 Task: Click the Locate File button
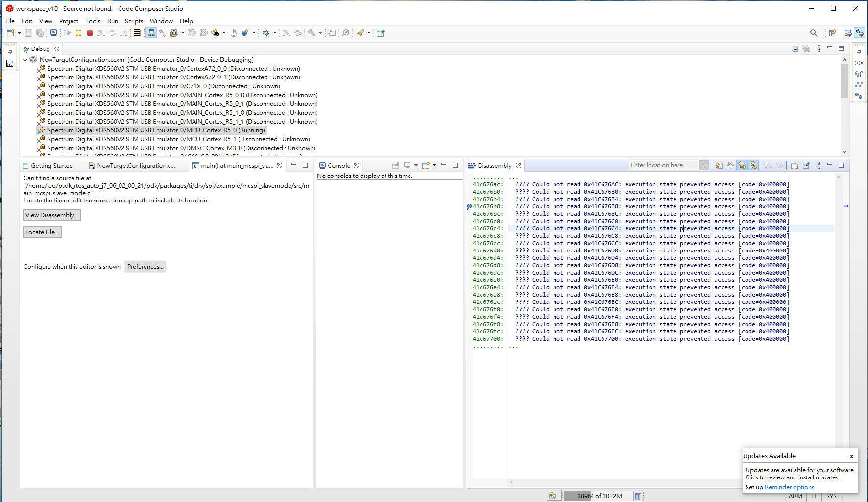coord(42,232)
